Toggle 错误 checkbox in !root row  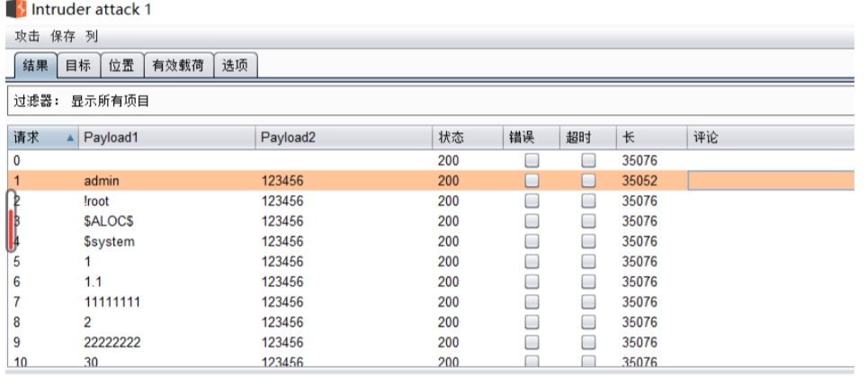[x=532, y=201]
